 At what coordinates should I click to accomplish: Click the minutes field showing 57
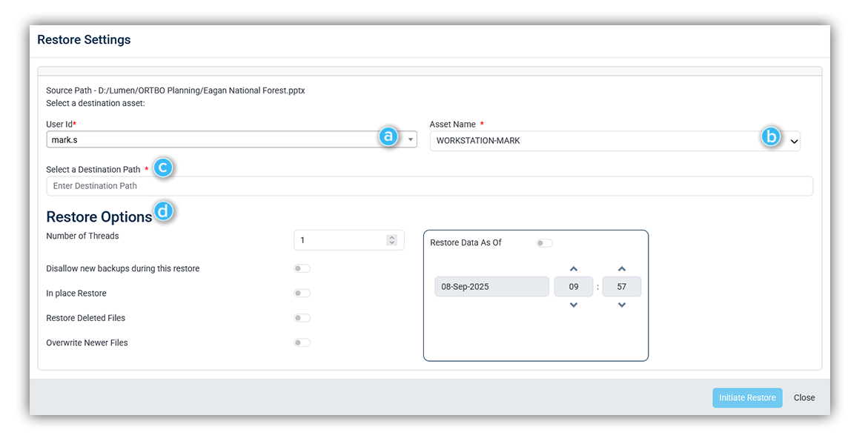[622, 287]
